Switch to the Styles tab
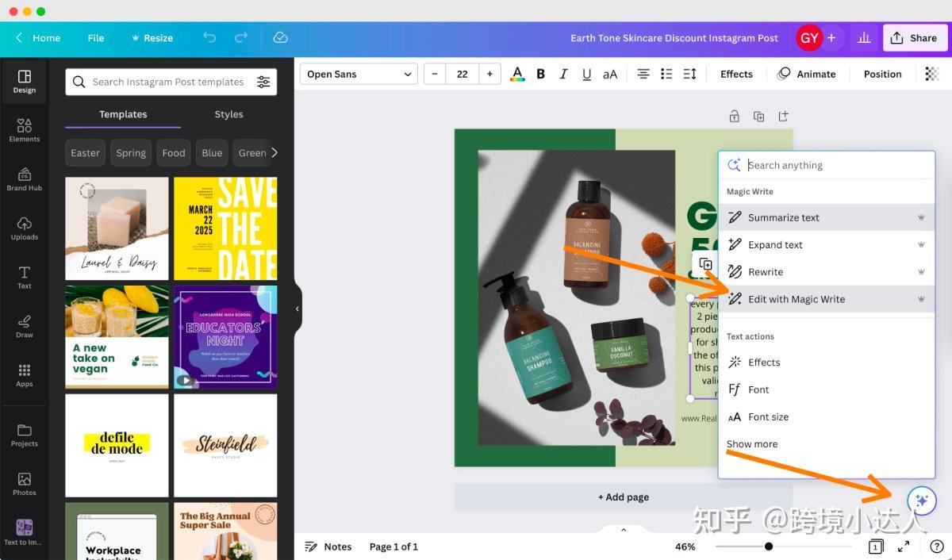 click(228, 114)
